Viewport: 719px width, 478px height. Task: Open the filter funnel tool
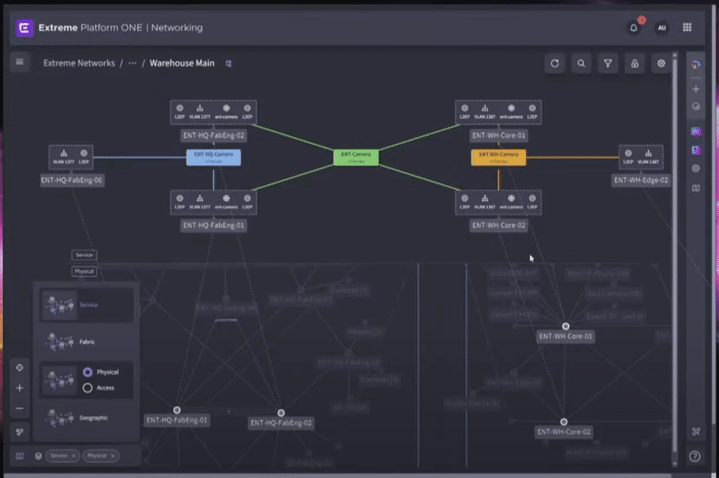pyautogui.click(x=608, y=63)
